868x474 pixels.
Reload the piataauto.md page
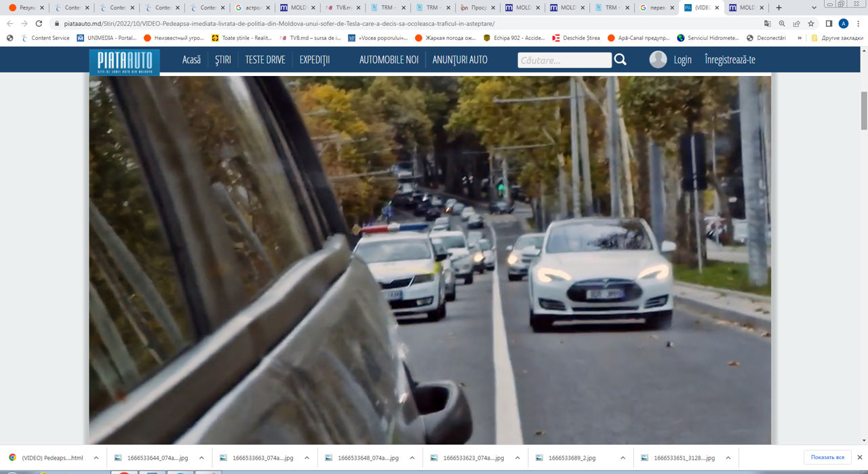(40, 23)
